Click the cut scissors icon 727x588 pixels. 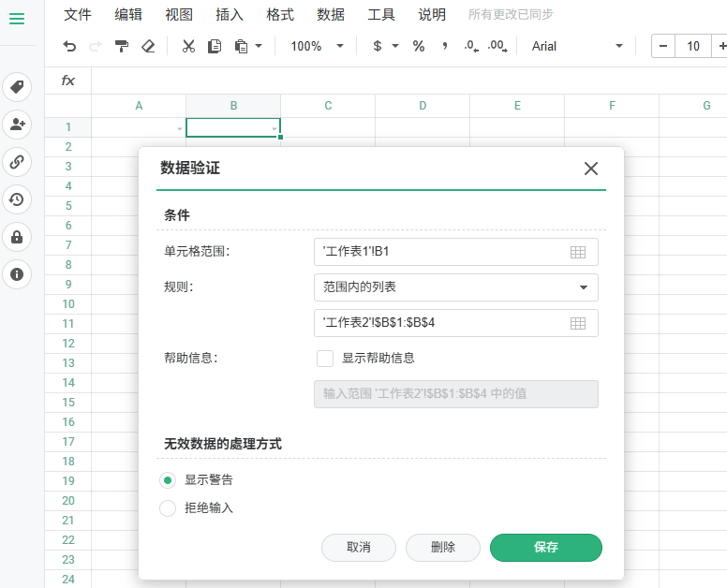click(188, 46)
